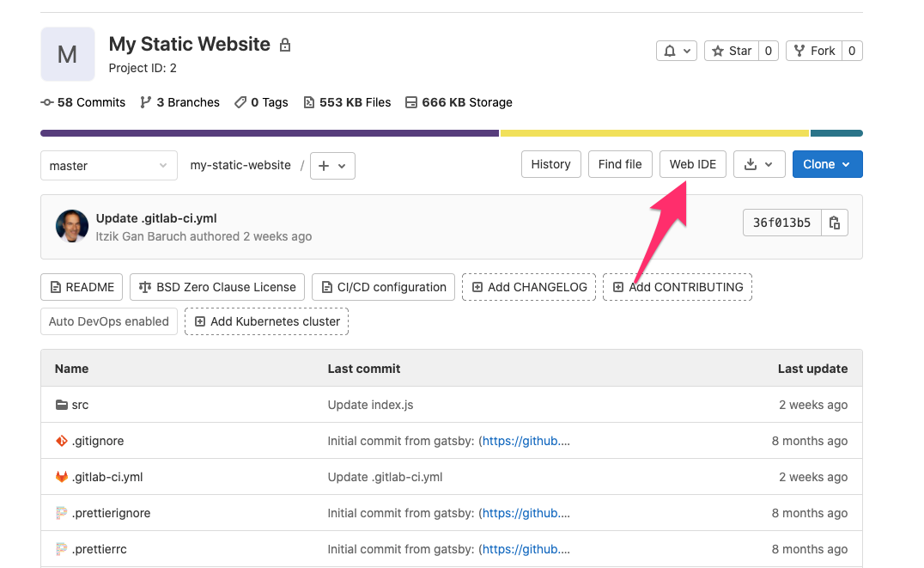The width and height of the screenshot is (924, 568).
Task: Add a Kubernetes cluster
Action: point(266,321)
